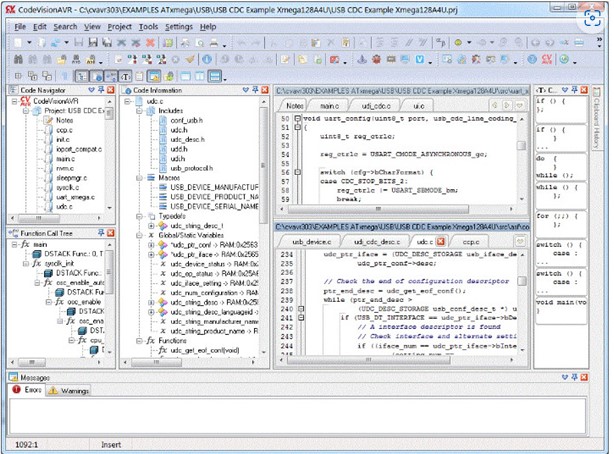Switch to Warnings tab in Messages
This screenshot has height=454, width=614.
69,391
